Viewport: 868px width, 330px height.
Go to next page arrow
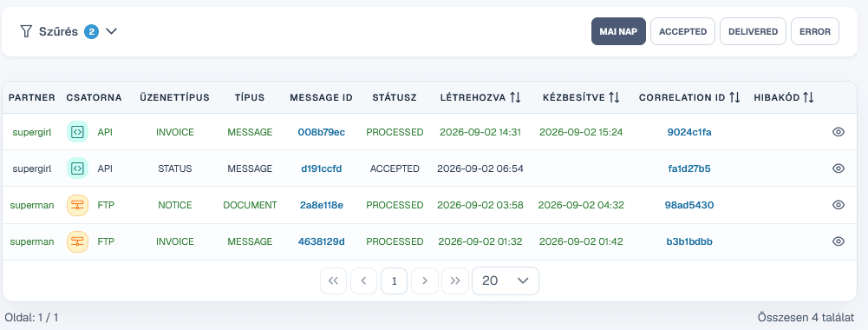click(425, 281)
